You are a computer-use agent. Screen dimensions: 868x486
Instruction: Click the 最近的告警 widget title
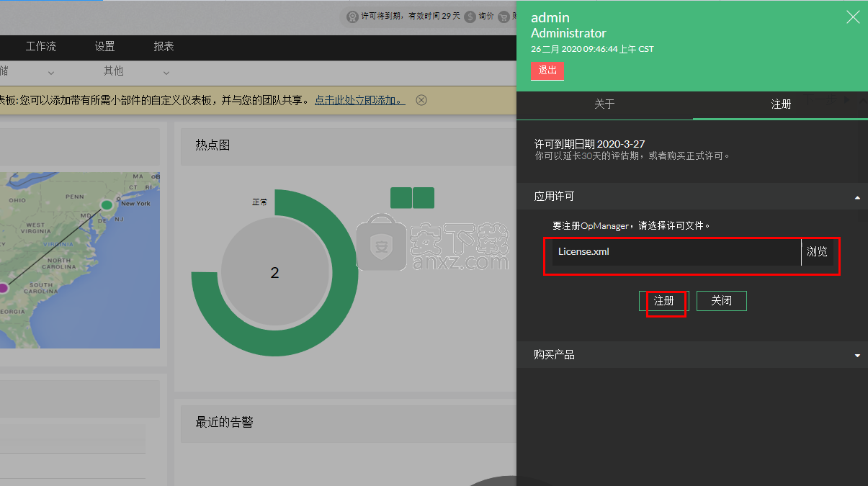tap(224, 422)
